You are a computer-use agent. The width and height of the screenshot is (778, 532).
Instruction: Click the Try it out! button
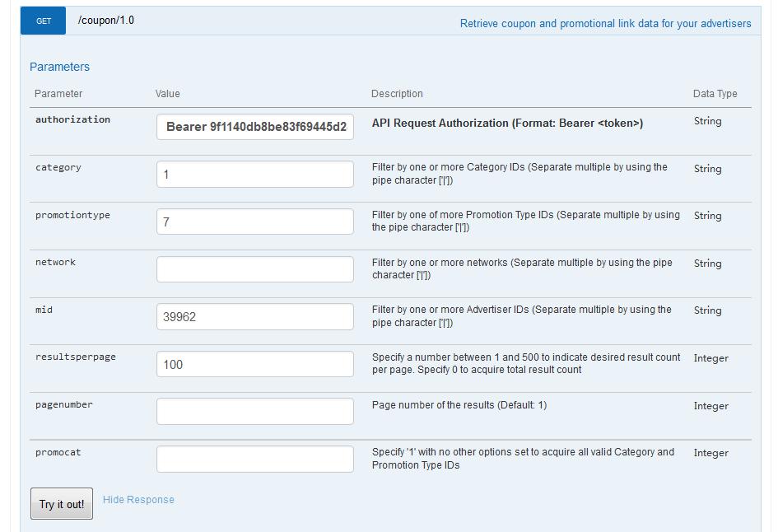pyautogui.click(x=62, y=504)
